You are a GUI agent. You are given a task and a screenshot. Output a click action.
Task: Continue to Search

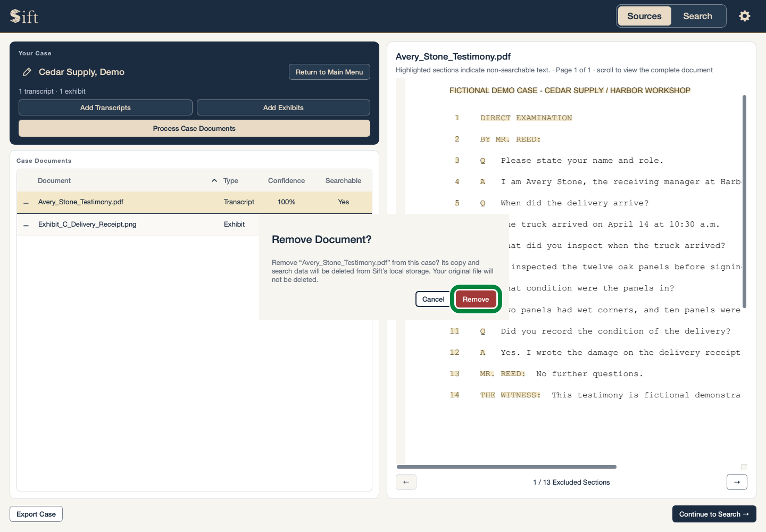(x=714, y=514)
